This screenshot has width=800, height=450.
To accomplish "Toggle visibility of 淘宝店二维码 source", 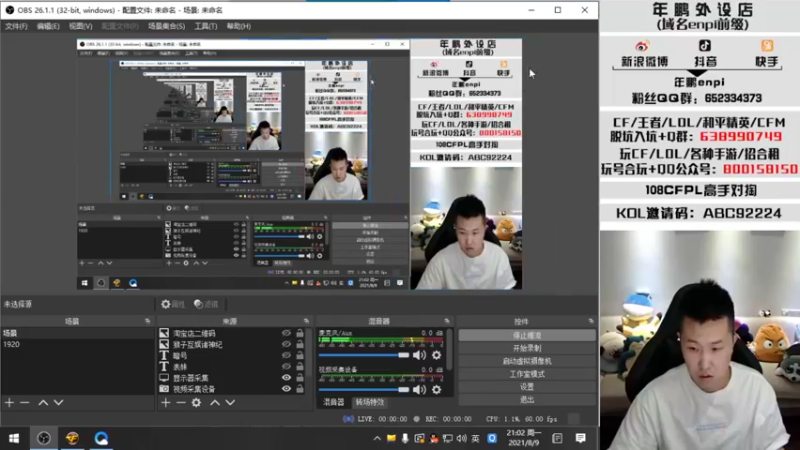I will coord(286,333).
